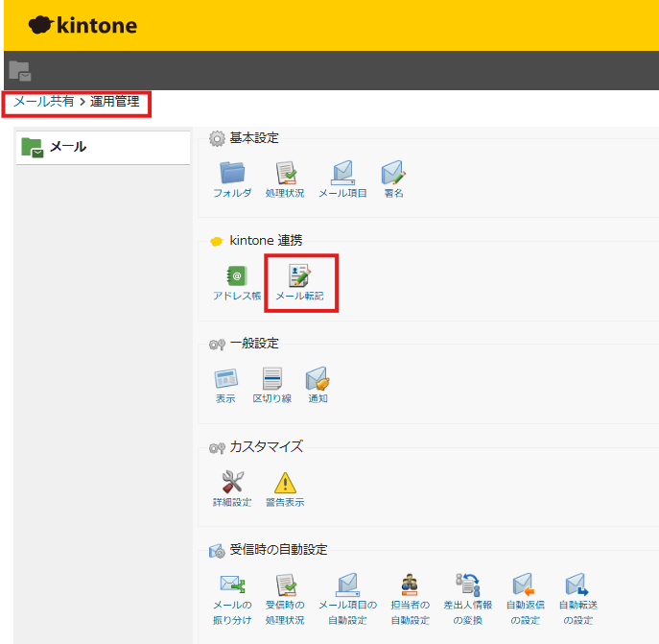Open the 署名 signature icon
Screen dimensions: 659x644
click(x=393, y=173)
